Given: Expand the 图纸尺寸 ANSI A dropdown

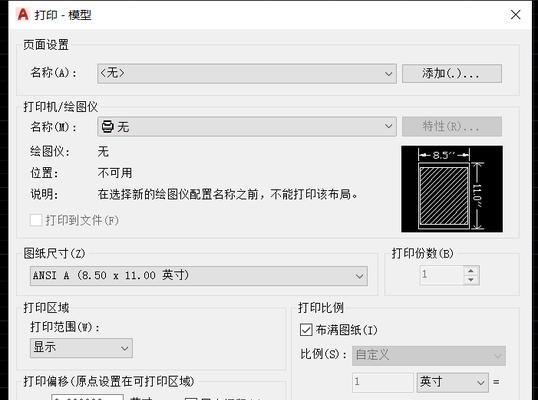Looking at the screenshot, I should [x=199, y=276].
